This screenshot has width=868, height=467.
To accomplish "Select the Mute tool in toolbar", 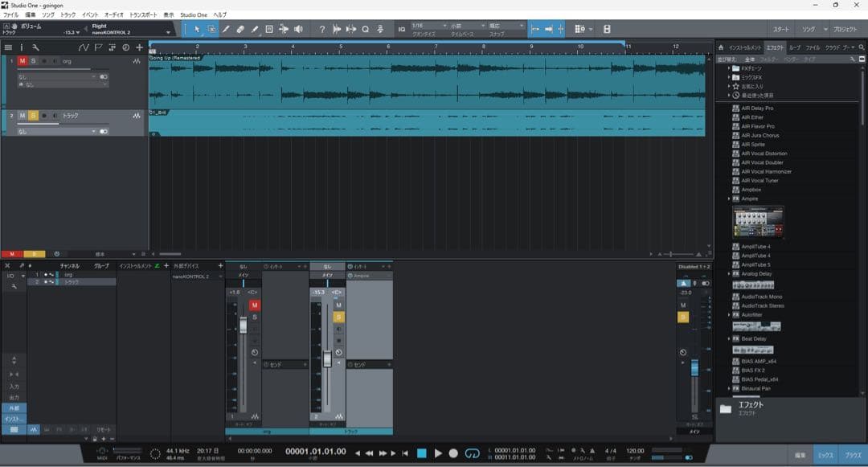I will pyautogui.click(x=269, y=29).
